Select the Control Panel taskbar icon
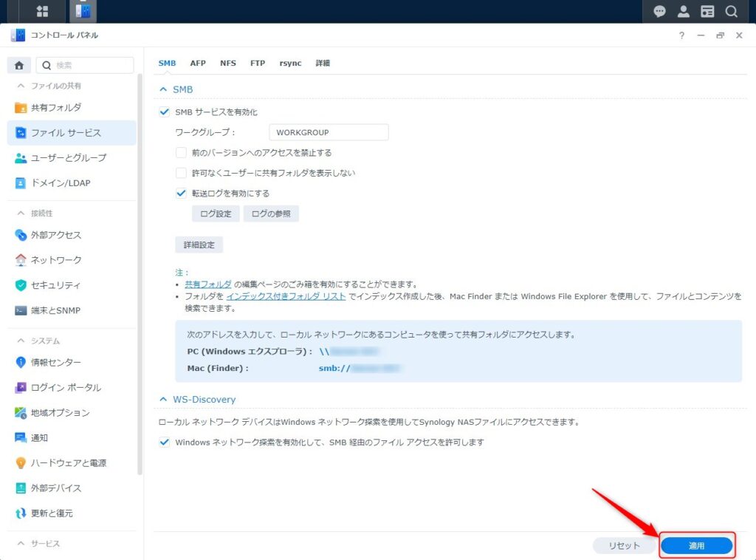This screenshot has height=560, width=756. (x=83, y=11)
